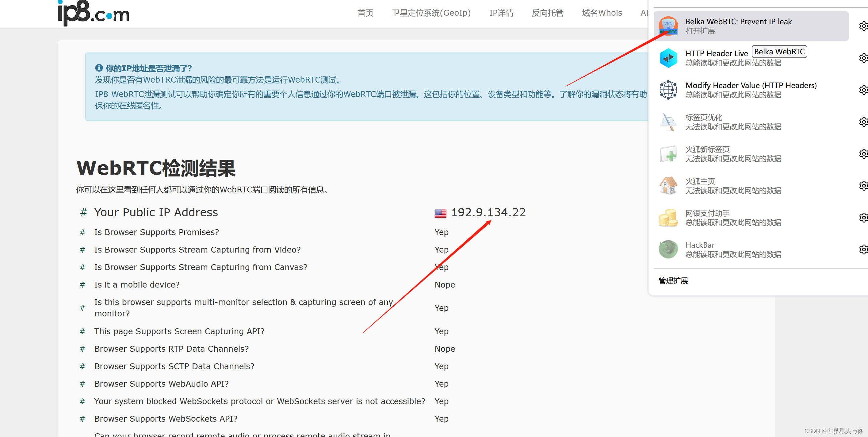Click the 标签页优化 brush icon

[668, 122]
